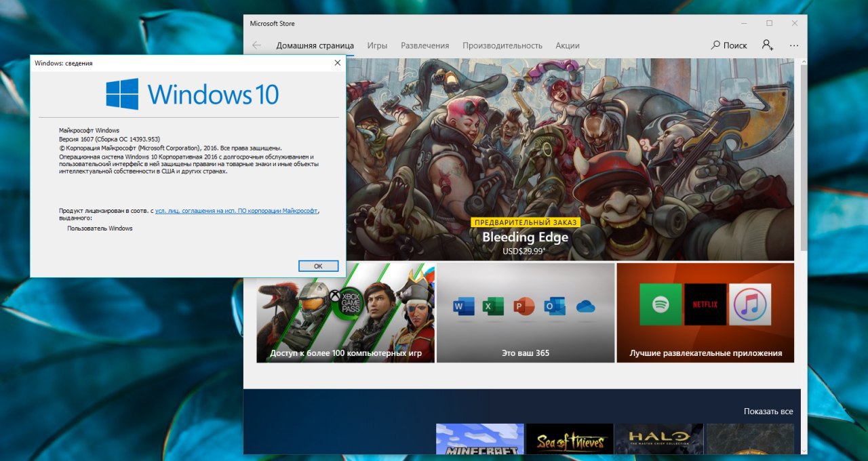Open the Bleeding Edge banner
The width and height of the screenshot is (868, 461).
click(570, 159)
